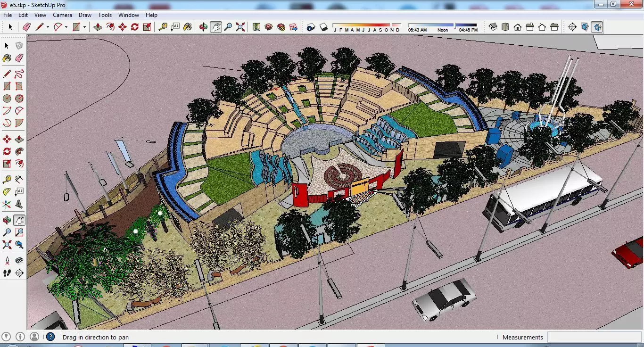Select the Orbit tool in top toolbar
This screenshot has height=347, width=644.
pos(203,27)
